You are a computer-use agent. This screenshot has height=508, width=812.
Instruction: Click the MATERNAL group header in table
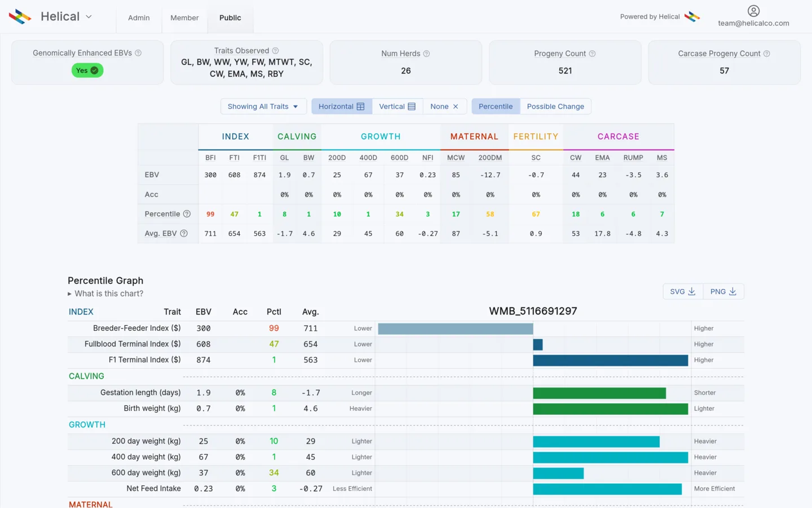474,137
